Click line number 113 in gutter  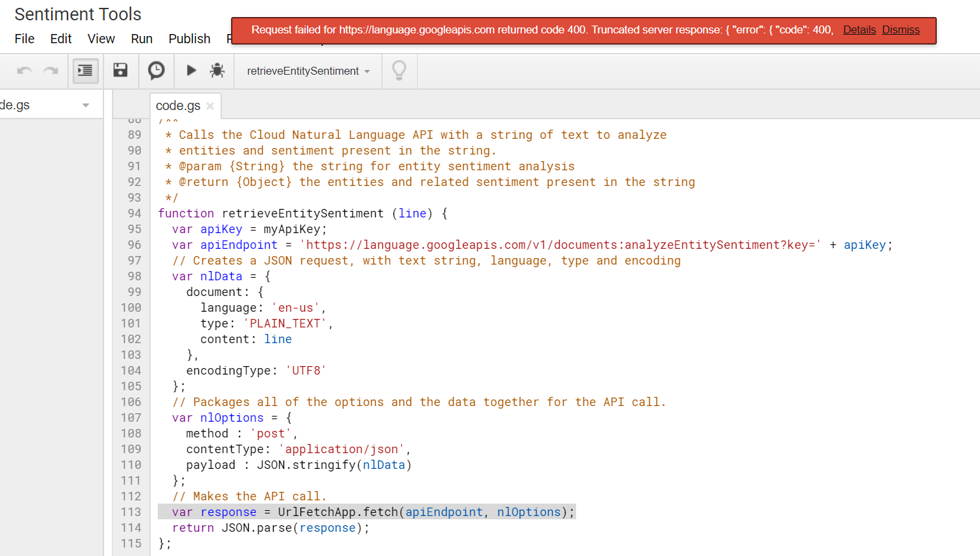point(131,512)
